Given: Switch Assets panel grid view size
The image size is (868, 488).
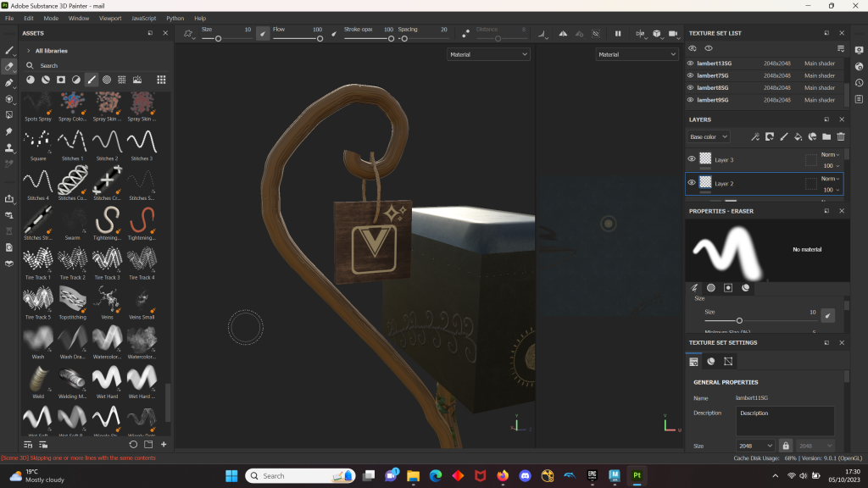Looking at the screenshot, I should point(161,80).
